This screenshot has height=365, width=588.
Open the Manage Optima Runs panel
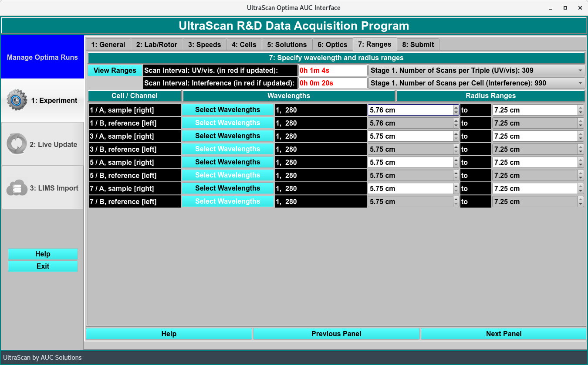[42, 57]
